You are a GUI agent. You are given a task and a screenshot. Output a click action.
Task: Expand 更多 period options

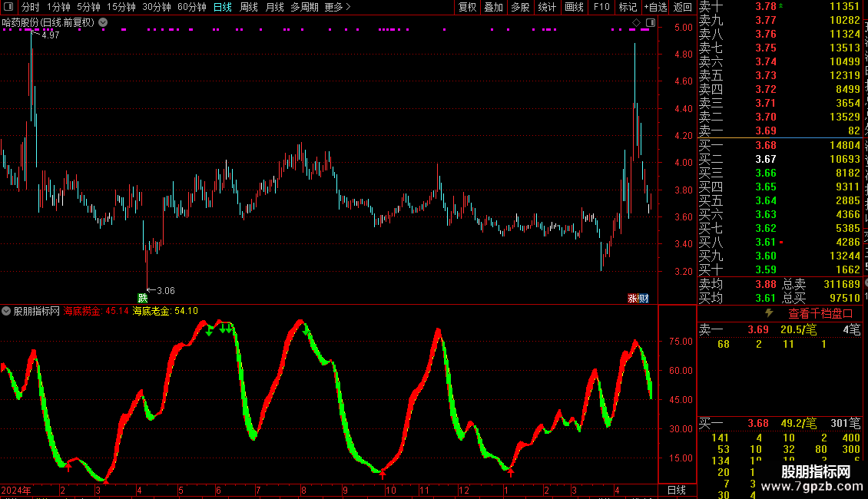tap(338, 7)
